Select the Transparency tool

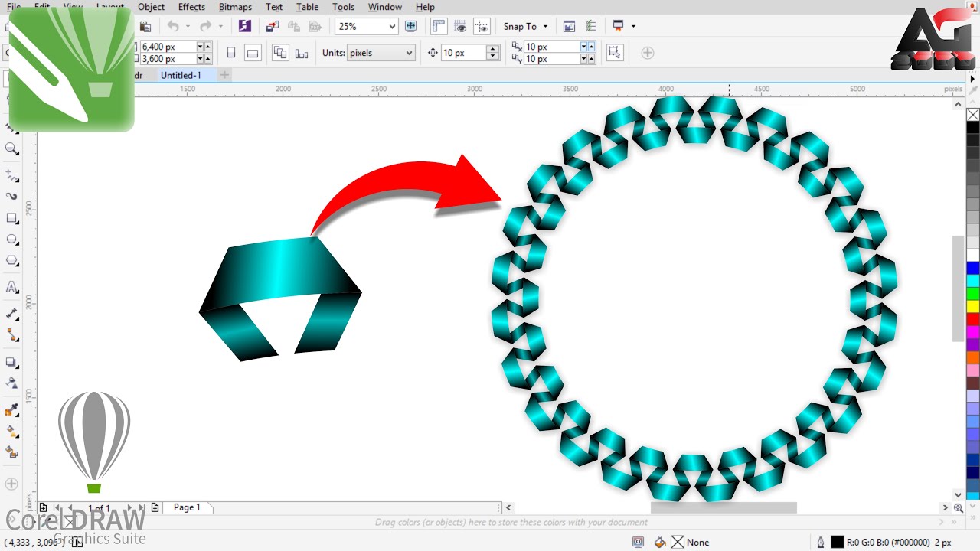coord(12,382)
